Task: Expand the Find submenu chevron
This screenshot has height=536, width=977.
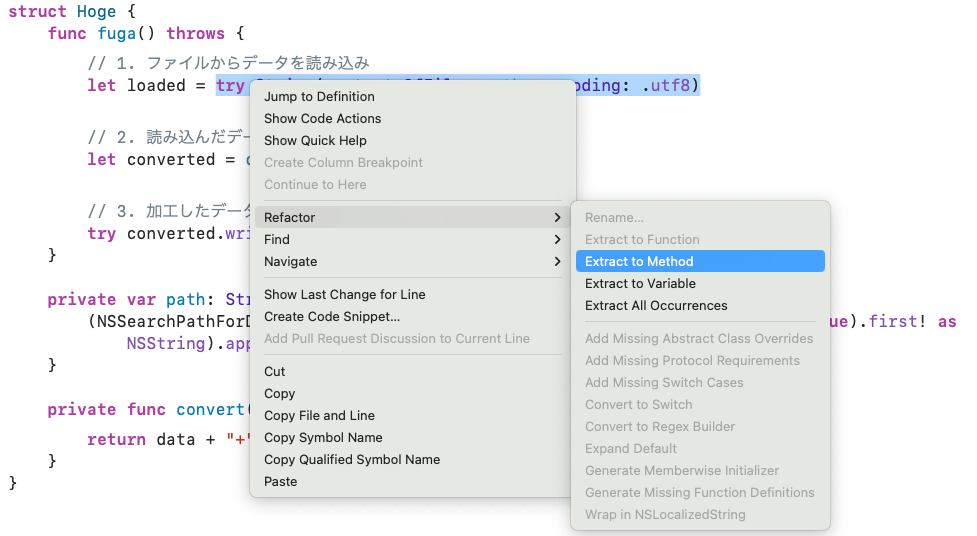Action: [557, 239]
